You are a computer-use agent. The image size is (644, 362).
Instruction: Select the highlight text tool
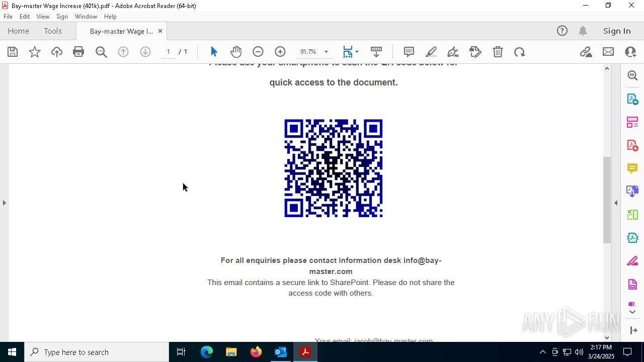click(x=431, y=52)
